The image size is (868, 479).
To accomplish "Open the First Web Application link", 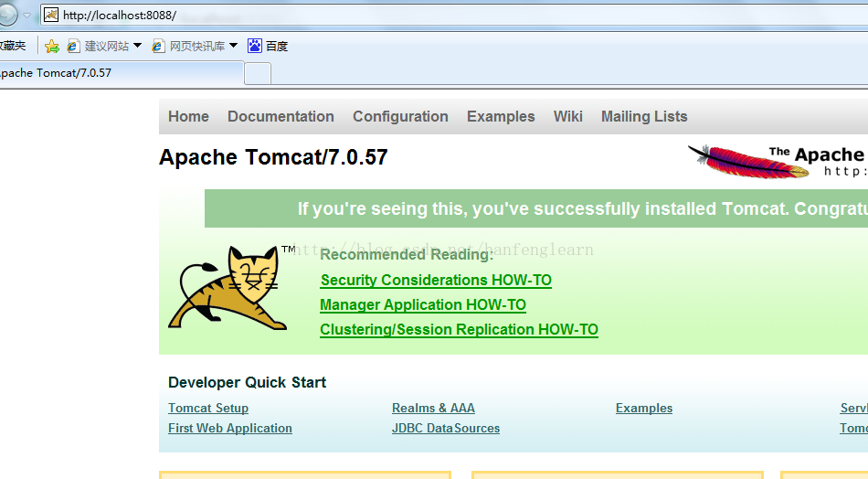I will pyautogui.click(x=230, y=428).
